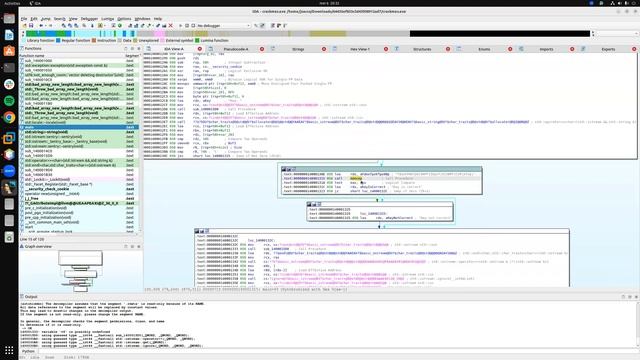
Task: Switch to the Pseudocode-A tab
Action: tap(236, 49)
